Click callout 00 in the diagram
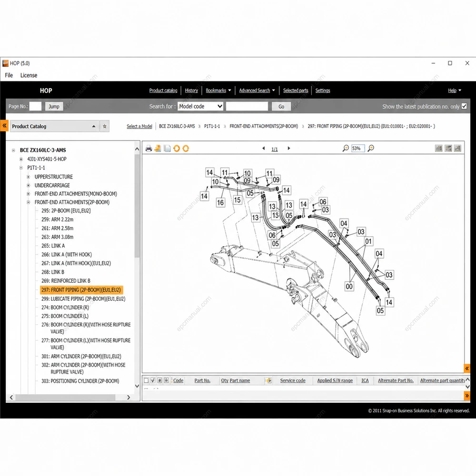 [x=349, y=286]
